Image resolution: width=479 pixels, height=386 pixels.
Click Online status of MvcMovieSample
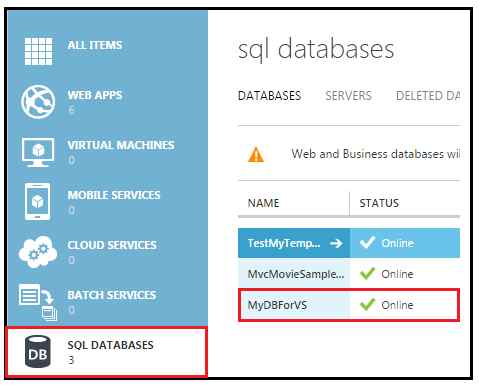(x=397, y=274)
